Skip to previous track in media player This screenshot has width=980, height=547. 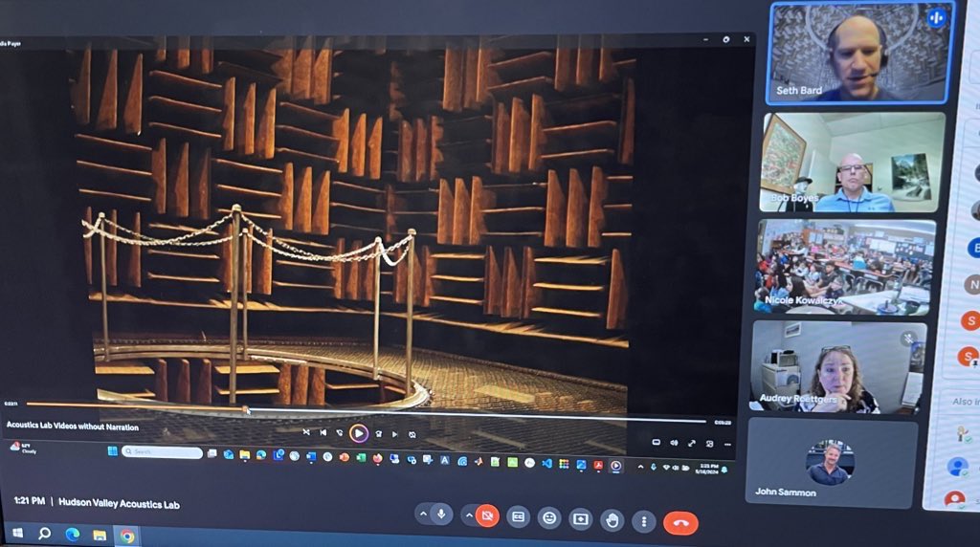tap(323, 432)
